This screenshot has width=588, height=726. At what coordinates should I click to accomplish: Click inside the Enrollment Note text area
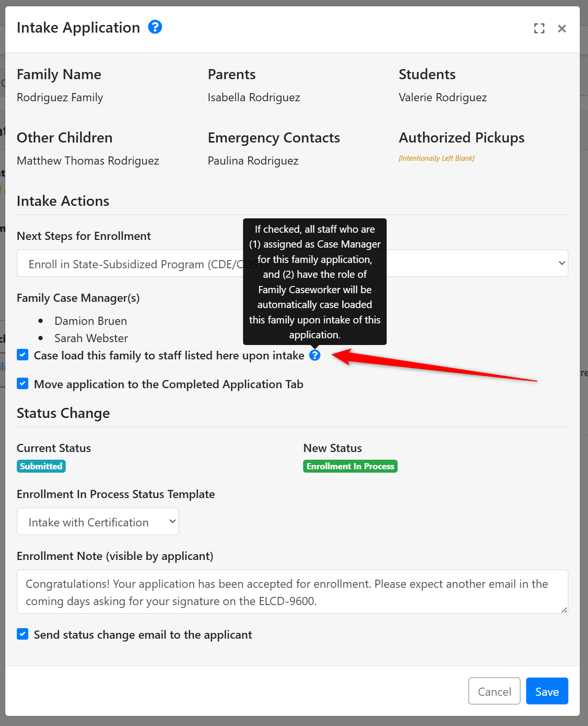pyautogui.click(x=293, y=592)
